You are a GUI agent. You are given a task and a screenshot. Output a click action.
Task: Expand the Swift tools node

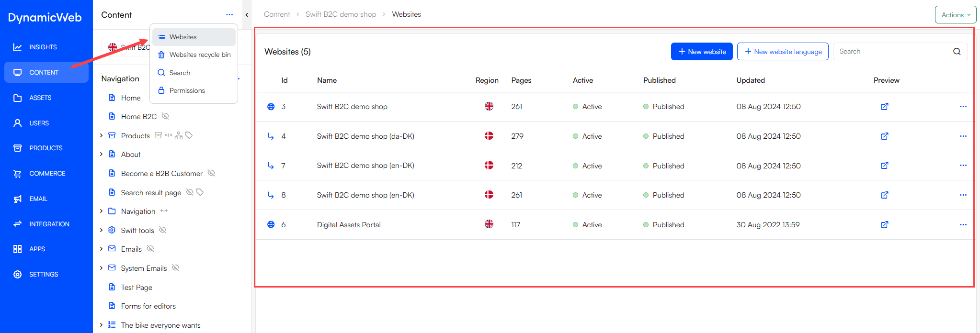pos(101,230)
